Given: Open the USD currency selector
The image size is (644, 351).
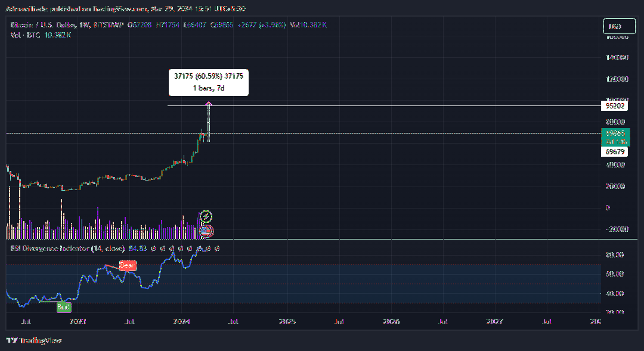Looking at the screenshot, I should click(x=620, y=26).
